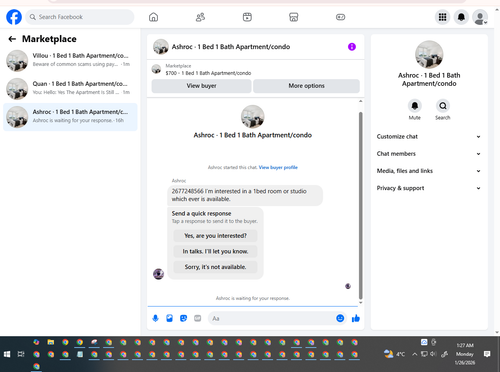Viewport: 500px width, 372px height.
Task: Click the listing thumbnail beside $700 Marketplace label
Action: 156,69
